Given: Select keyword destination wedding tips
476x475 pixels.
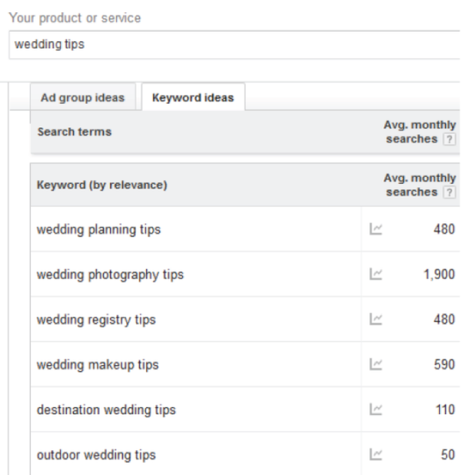Looking at the screenshot, I should point(106,410).
